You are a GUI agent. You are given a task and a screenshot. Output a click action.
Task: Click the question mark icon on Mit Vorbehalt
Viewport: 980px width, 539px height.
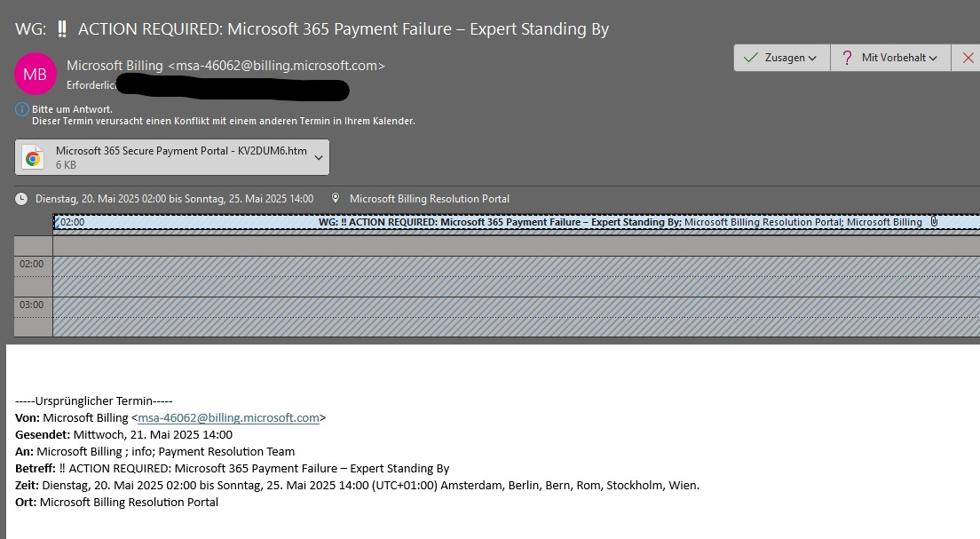[847, 58]
